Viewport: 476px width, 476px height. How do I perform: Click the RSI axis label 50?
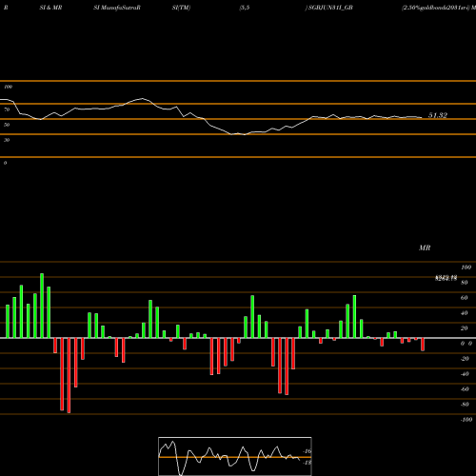coord(7,125)
